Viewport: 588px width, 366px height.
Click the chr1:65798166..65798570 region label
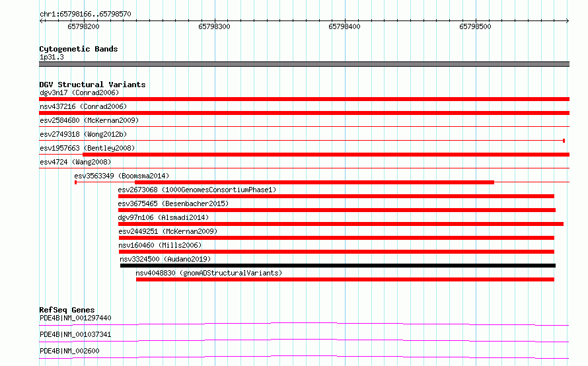pyautogui.click(x=85, y=14)
